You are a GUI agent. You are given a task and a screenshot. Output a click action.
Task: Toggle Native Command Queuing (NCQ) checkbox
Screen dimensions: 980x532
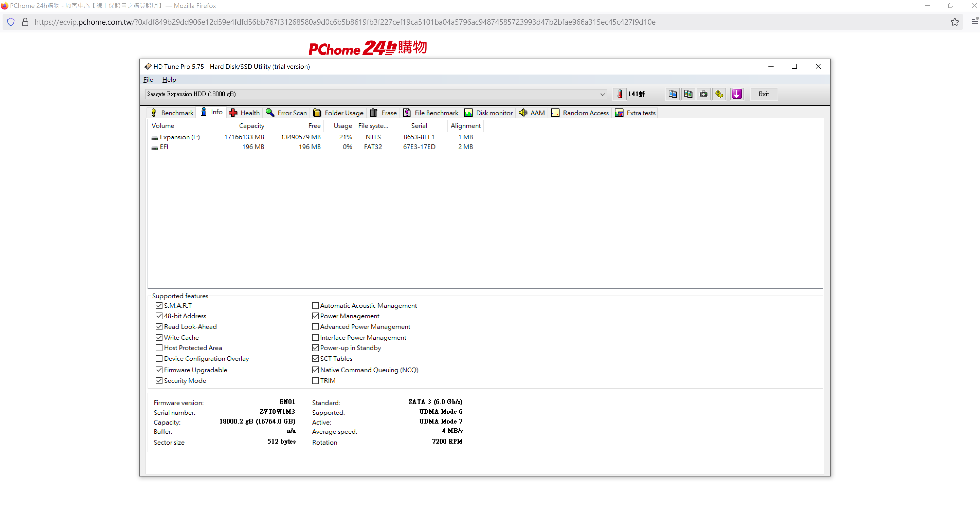(x=315, y=370)
